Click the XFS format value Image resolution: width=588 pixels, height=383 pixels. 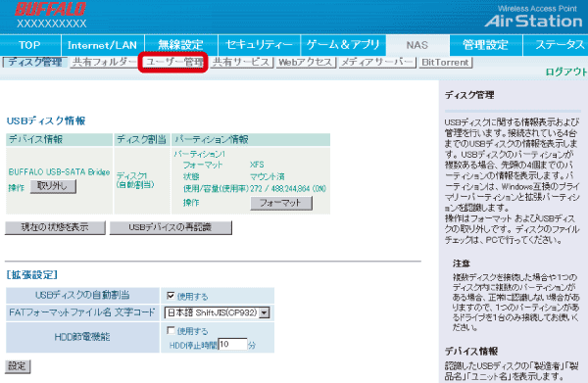click(257, 165)
